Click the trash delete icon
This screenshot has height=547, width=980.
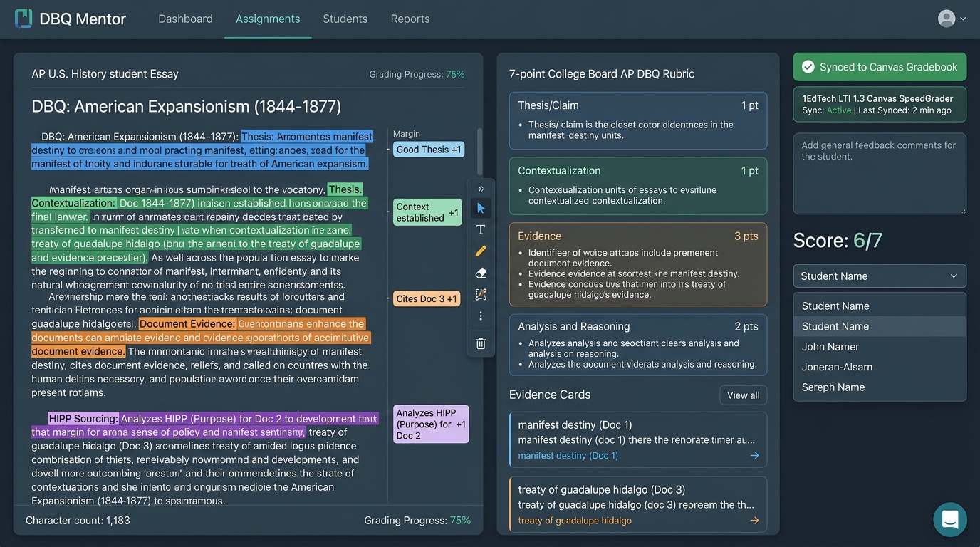pos(481,343)
